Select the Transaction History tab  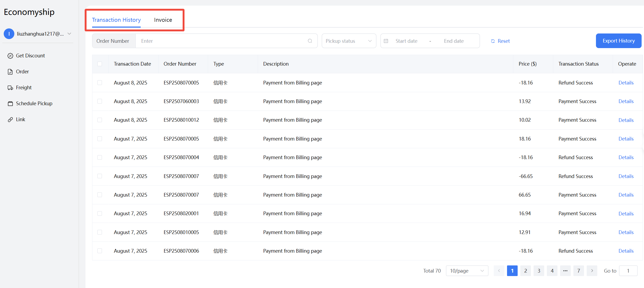pos(116,20)
